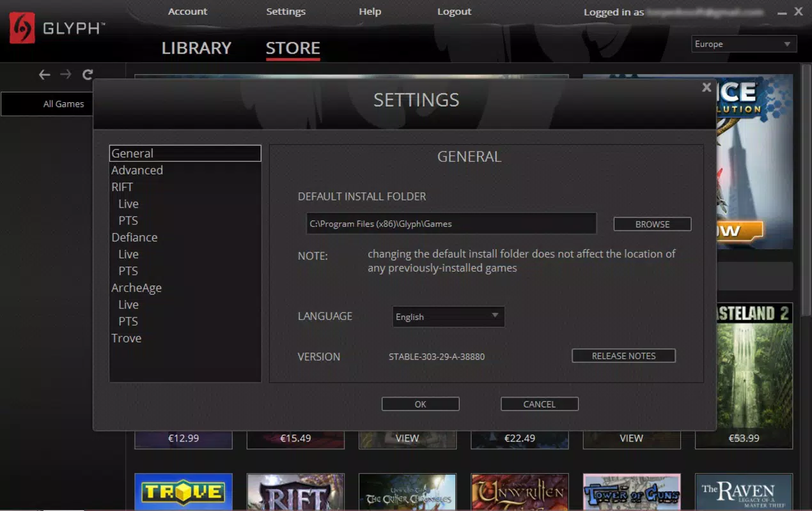
Task: Click Logout in the top bar
Action: coord(454,11)
